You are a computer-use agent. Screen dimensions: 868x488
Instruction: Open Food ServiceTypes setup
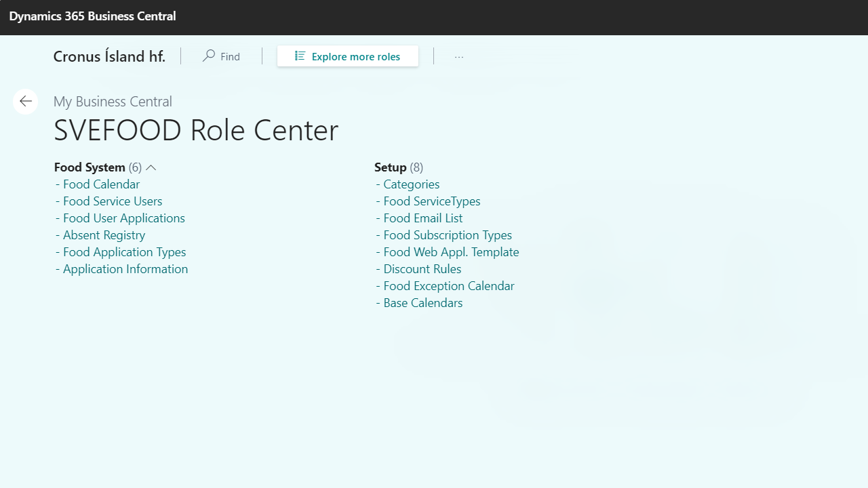431,201
